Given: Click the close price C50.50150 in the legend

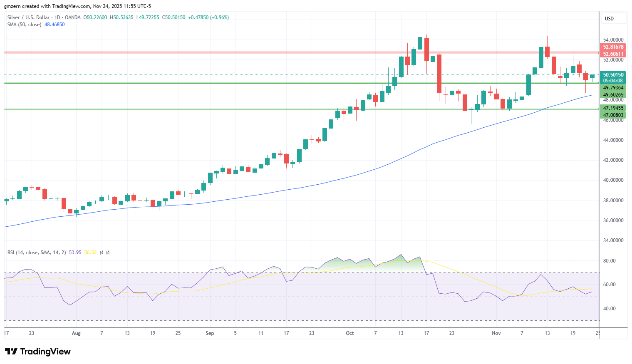Looking at the screenshot, I should [x=174, y=17].
